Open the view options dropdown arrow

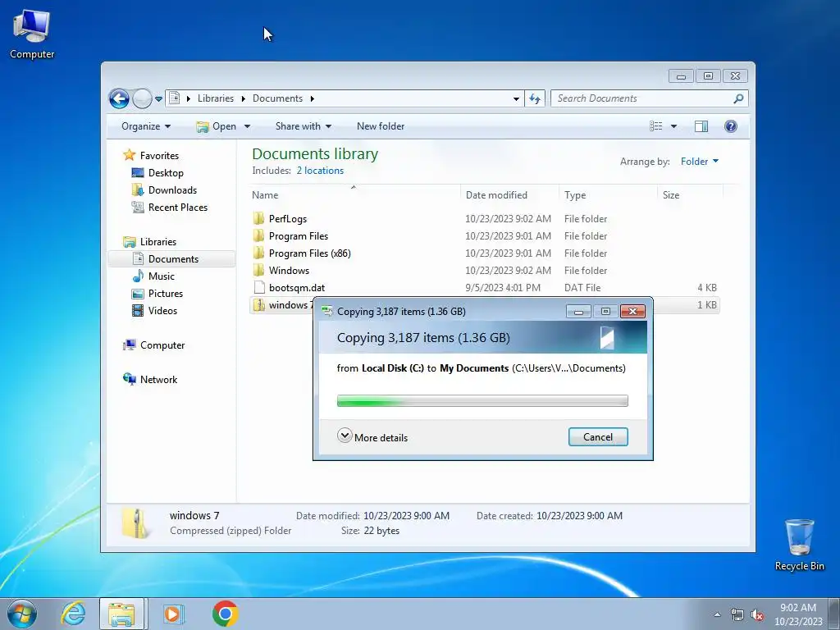[x=673, y=126]
